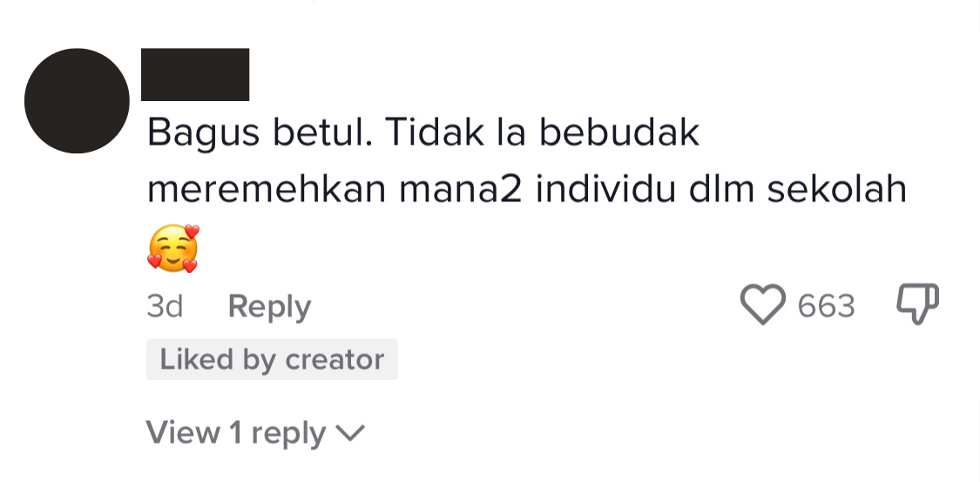Click the "Liked by creator" badge
This screenshot has height=482, width=980.
click(x=272, y=360)
